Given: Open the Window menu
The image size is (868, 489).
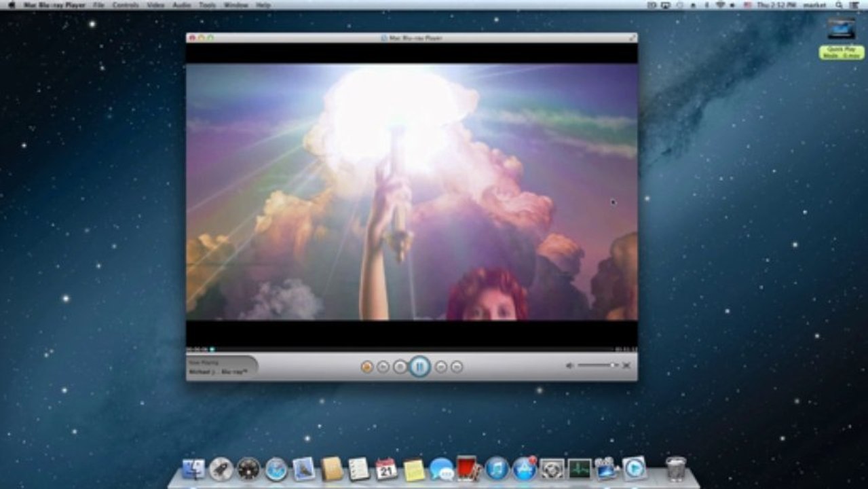Looking at the screenshot, I should point(235,5).
